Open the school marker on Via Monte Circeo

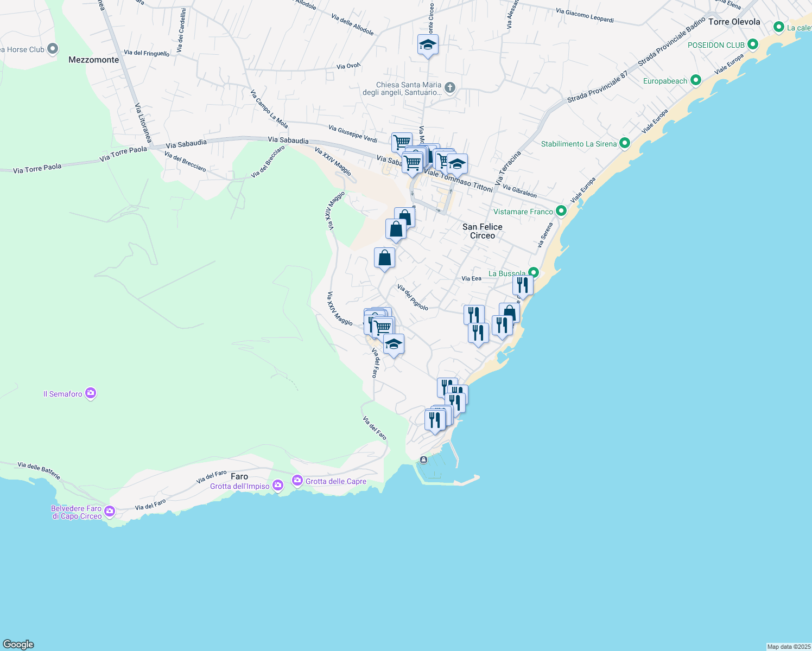[428, 46]
